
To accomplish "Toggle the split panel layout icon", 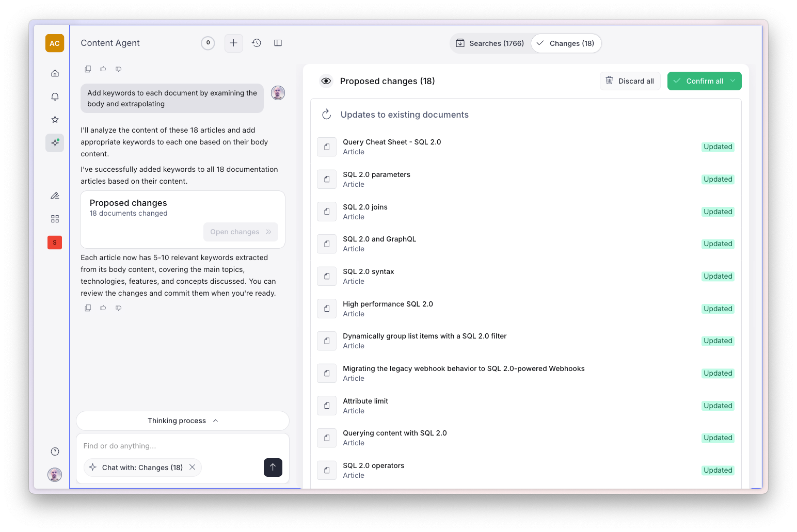I will [x=278, y=43].
